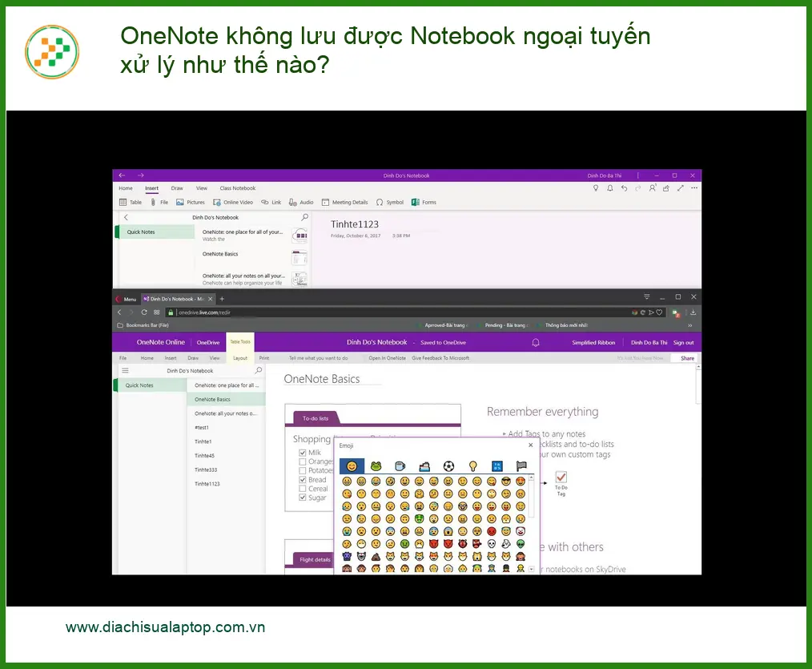This screenshot has height=669, width=812.
Task: Select the frog animals emoji category
Action: (x=376, y=465)
